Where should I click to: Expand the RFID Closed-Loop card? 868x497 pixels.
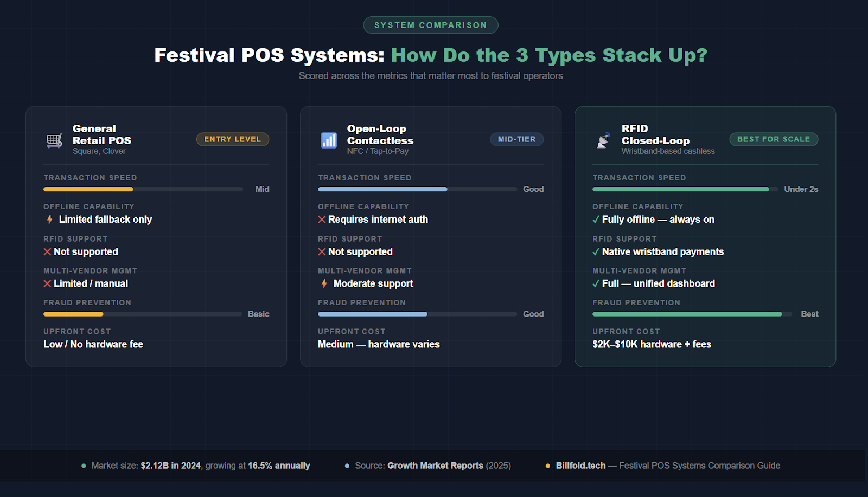click(x=705, y=237)
